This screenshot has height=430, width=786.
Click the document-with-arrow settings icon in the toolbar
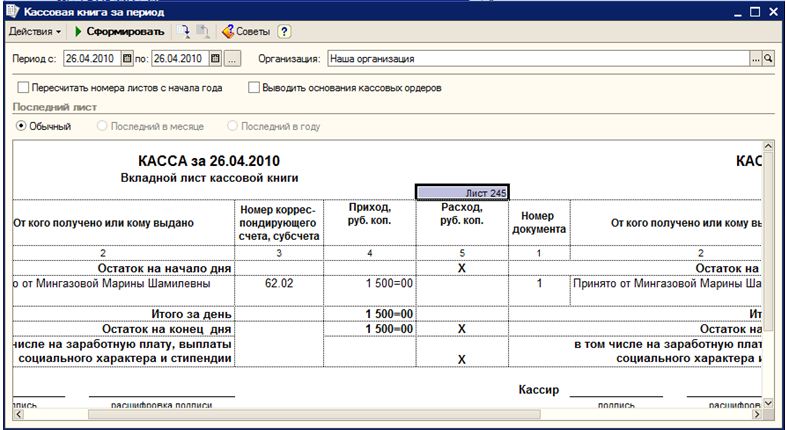pos(184,32)
